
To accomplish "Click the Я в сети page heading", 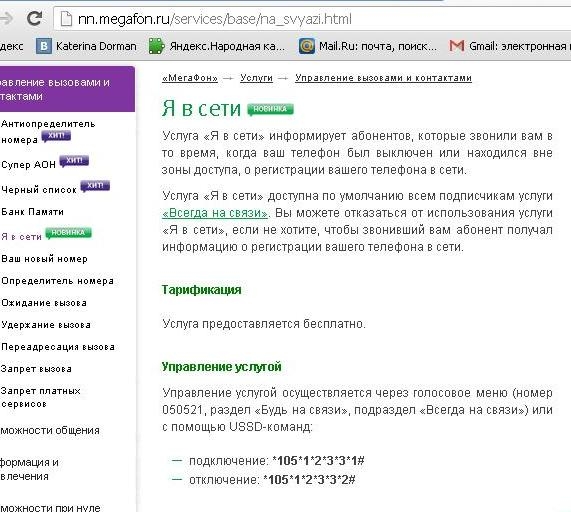I will (x=201, y=109).
